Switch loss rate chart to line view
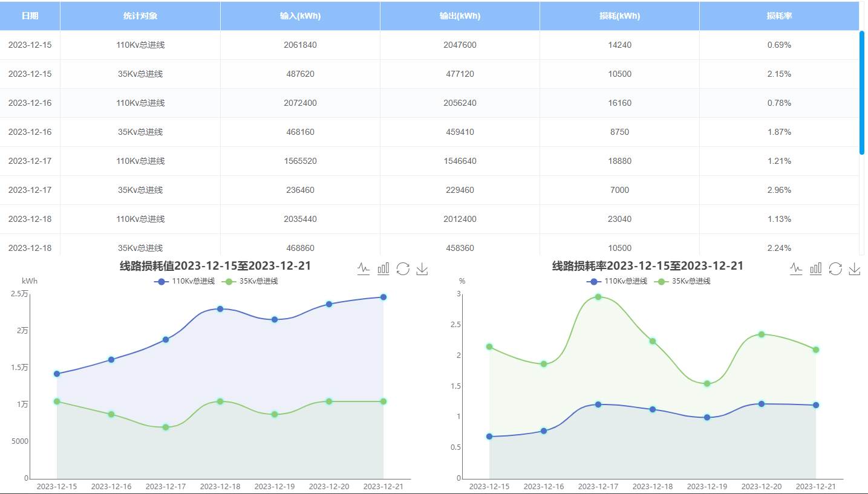Image resolution: width=868 pixels, height=494 pixels. click(796, 268)
